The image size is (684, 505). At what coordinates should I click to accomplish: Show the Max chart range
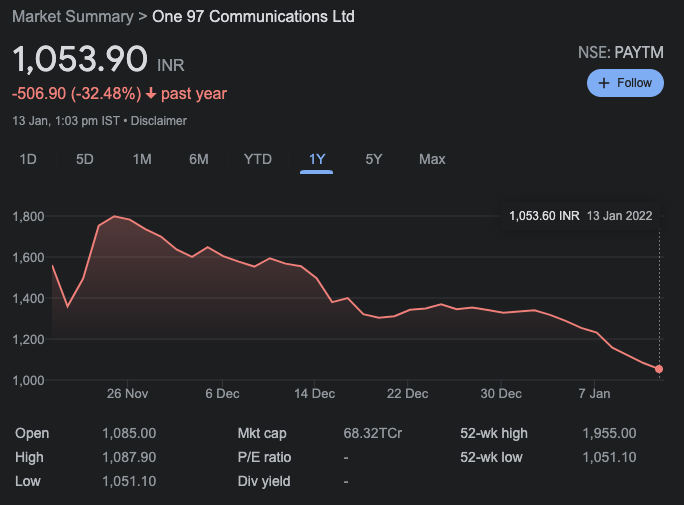[x=432, y=159]
